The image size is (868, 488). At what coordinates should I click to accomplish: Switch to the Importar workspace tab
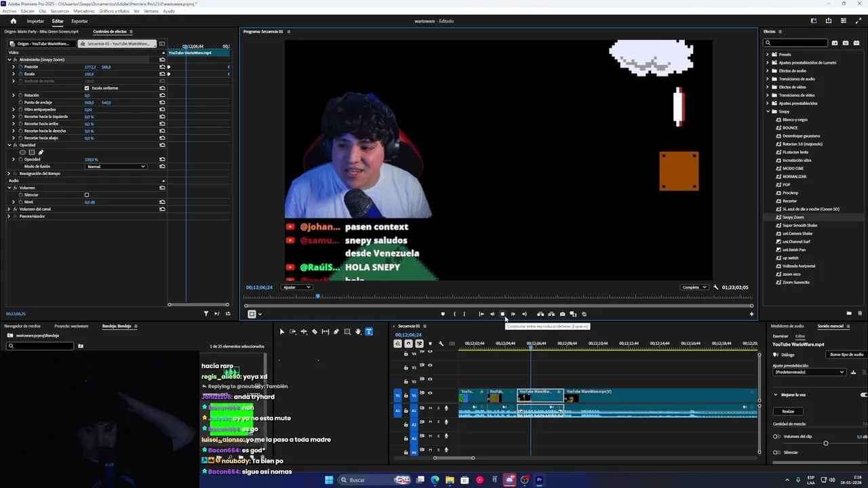tap(35, 21)
